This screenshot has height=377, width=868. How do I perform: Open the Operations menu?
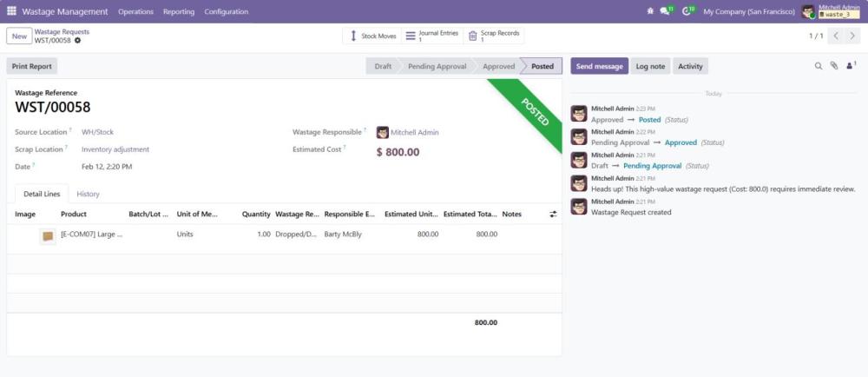pos(135,11)
